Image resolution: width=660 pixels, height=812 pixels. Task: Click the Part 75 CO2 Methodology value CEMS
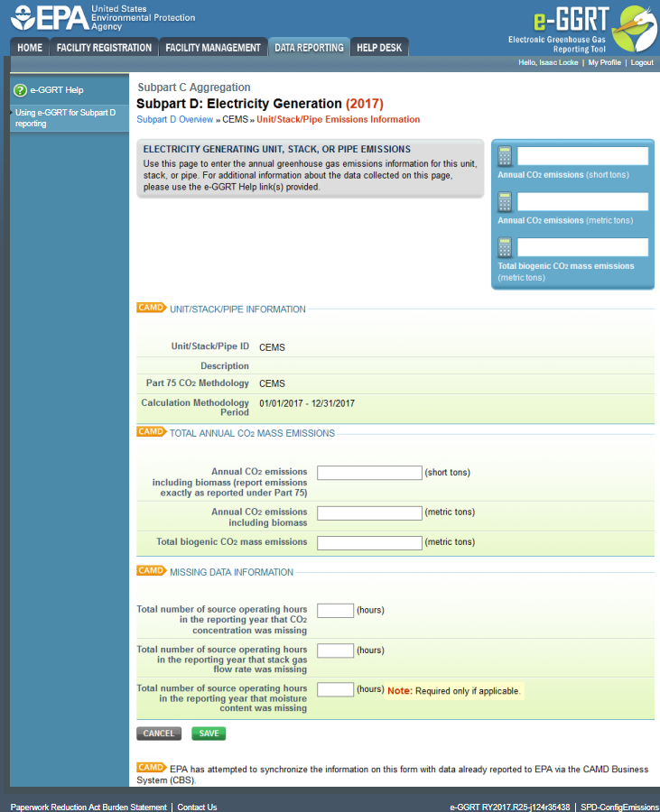(272, 383)
